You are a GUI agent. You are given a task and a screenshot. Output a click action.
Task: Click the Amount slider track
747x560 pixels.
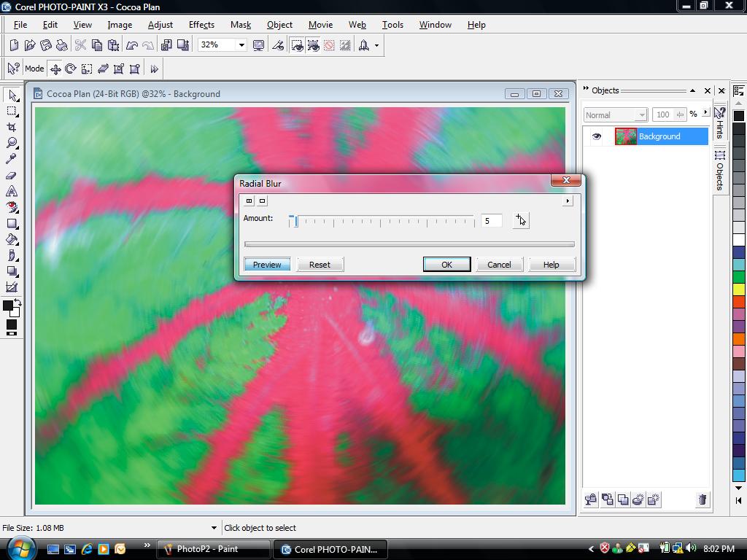coord(381,221)
